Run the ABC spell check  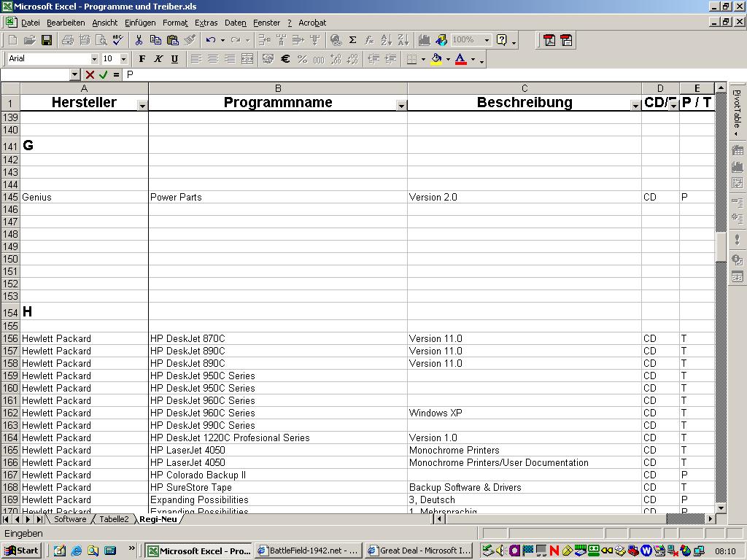point(117,41)
